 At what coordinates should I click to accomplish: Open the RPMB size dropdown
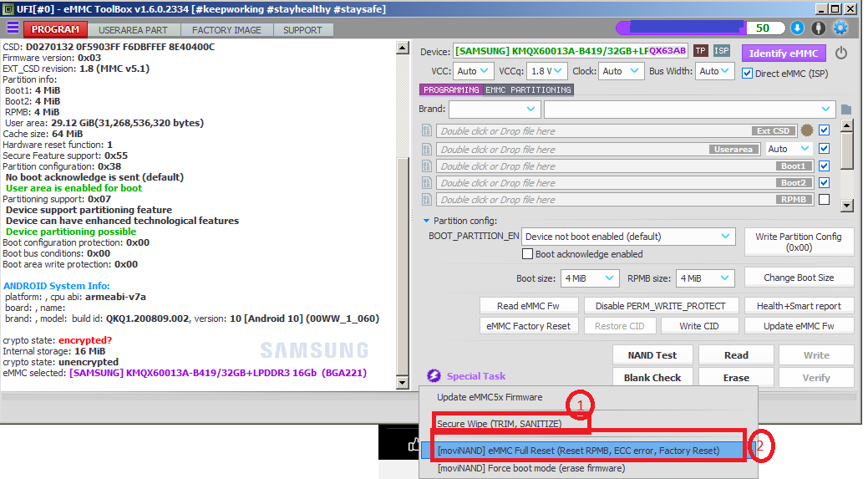click(x=705, y=278)
